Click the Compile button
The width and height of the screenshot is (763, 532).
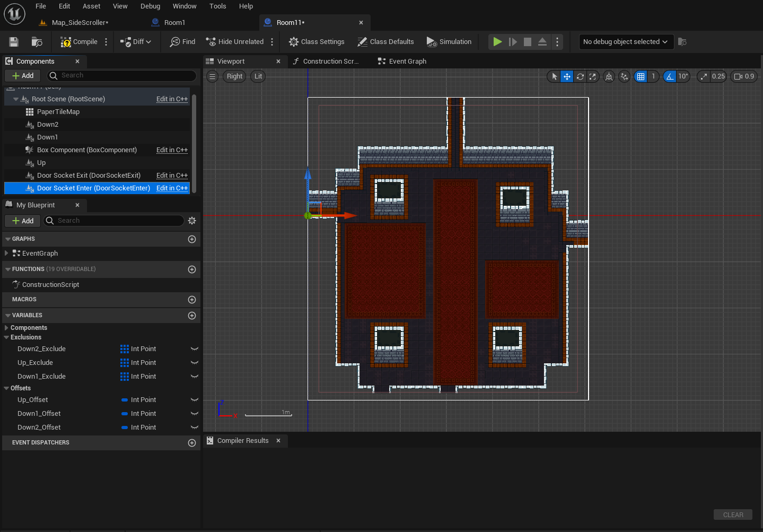(x=79, y=42)
